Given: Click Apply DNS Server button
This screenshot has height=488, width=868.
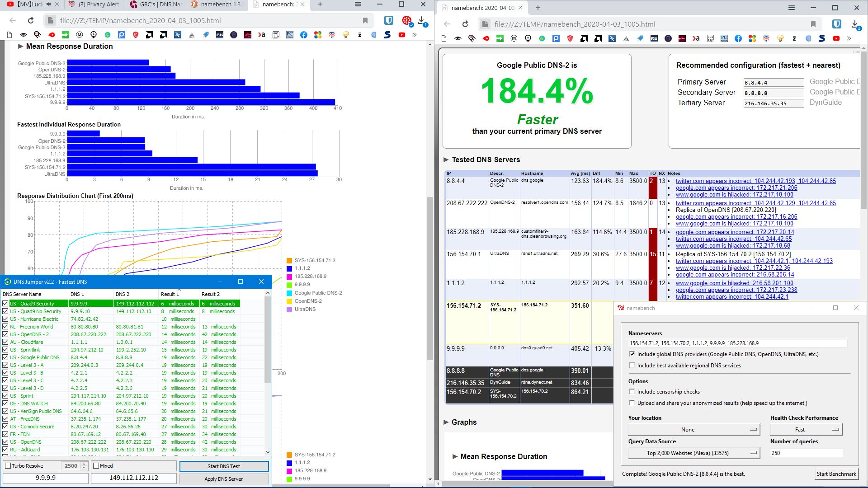Looking at the screenshot, I should (224, 479).
